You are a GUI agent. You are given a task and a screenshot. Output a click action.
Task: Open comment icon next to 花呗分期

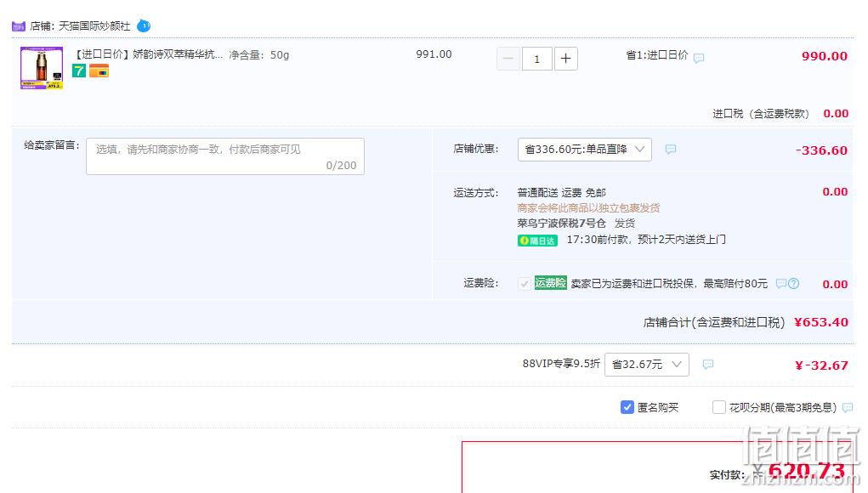(847, 408)
